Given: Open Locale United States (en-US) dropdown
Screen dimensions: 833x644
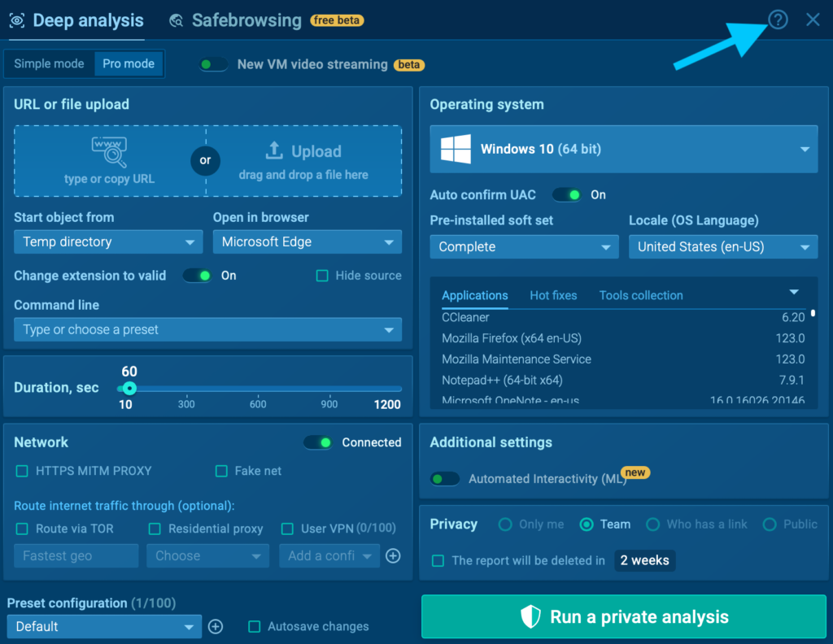Looking at the screenshot, I should click(x=723, y=247).
